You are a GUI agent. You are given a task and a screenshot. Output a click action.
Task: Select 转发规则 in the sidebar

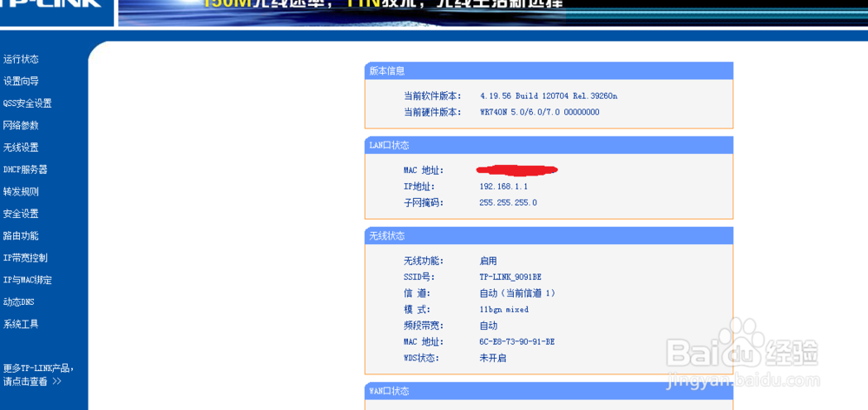(x=21, y=192)
